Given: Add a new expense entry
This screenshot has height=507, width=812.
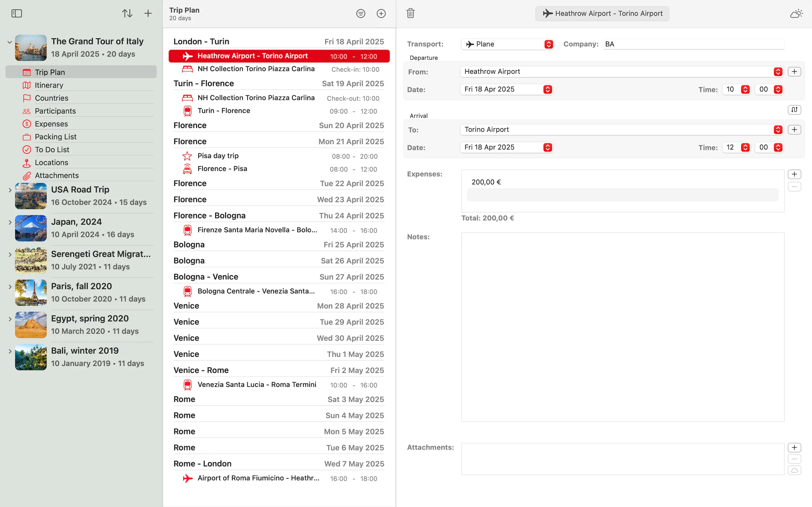Looking at the screenshot, I should 794,174.
